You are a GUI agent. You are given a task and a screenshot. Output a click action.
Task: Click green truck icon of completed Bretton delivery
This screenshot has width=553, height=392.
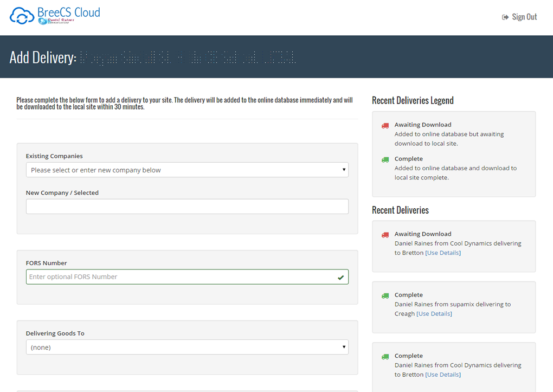coord(385,356)
